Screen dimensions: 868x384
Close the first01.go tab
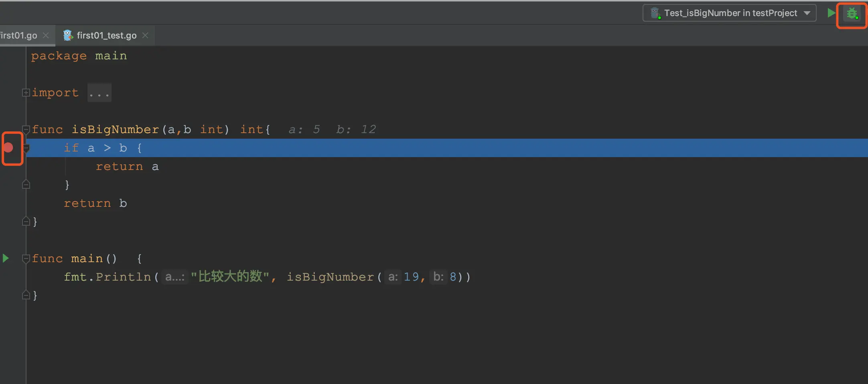[46, 35]
